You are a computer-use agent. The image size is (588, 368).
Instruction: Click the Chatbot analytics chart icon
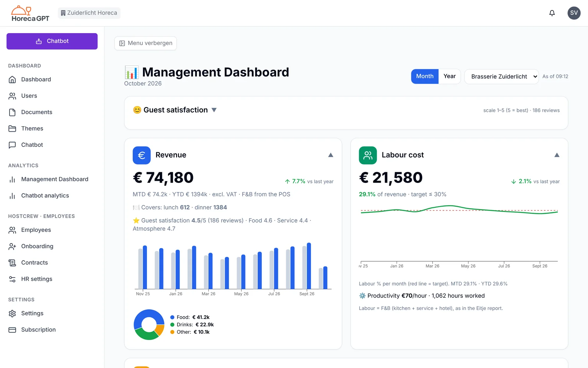[12, 196]
